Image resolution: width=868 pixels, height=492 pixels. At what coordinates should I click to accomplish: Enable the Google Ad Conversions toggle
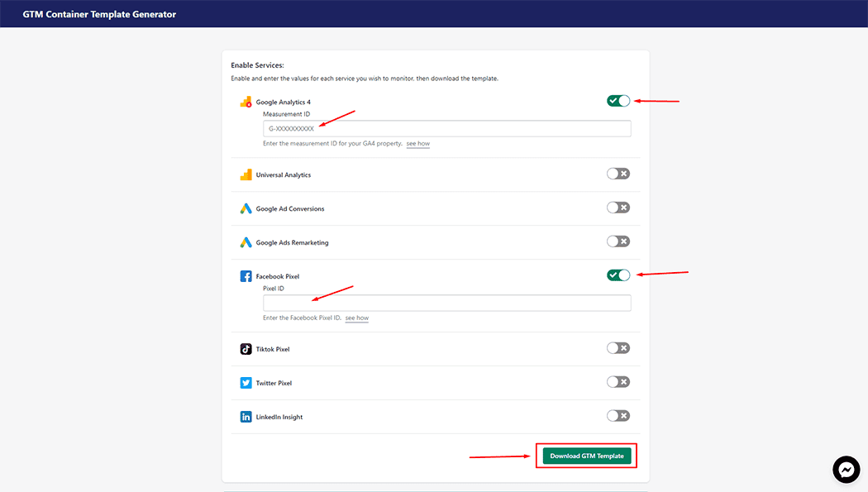point(618,208)
